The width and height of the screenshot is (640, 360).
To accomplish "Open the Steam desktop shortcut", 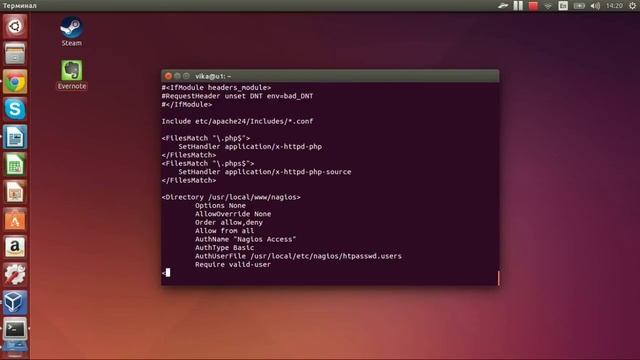I will pyautogui.click(x=71, y=31).
